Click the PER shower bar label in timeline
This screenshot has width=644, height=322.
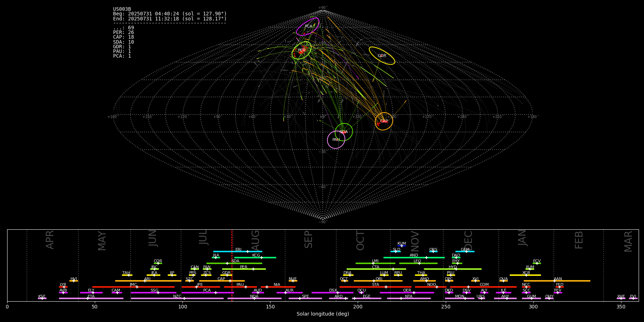(244, 267)
